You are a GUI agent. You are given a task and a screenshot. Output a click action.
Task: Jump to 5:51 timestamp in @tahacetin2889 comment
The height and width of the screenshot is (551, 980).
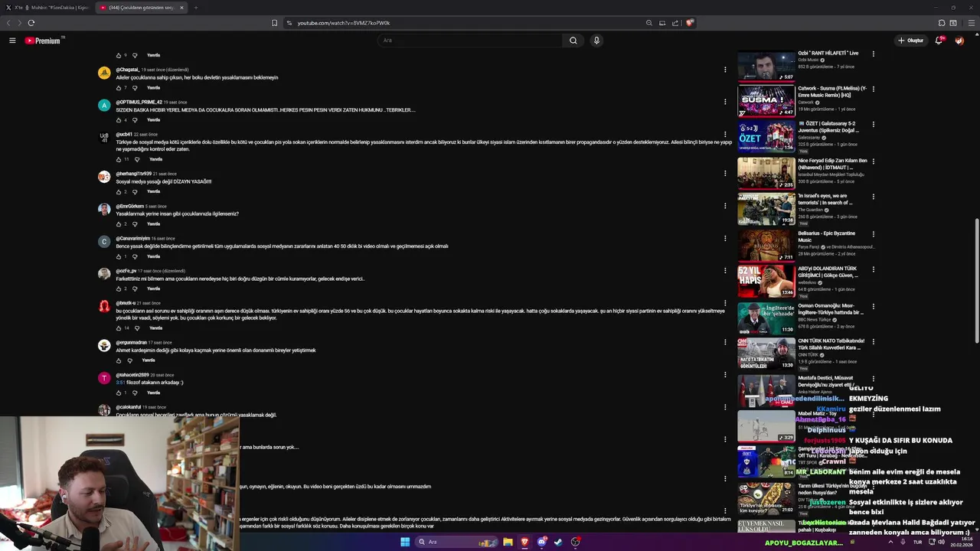120,383
